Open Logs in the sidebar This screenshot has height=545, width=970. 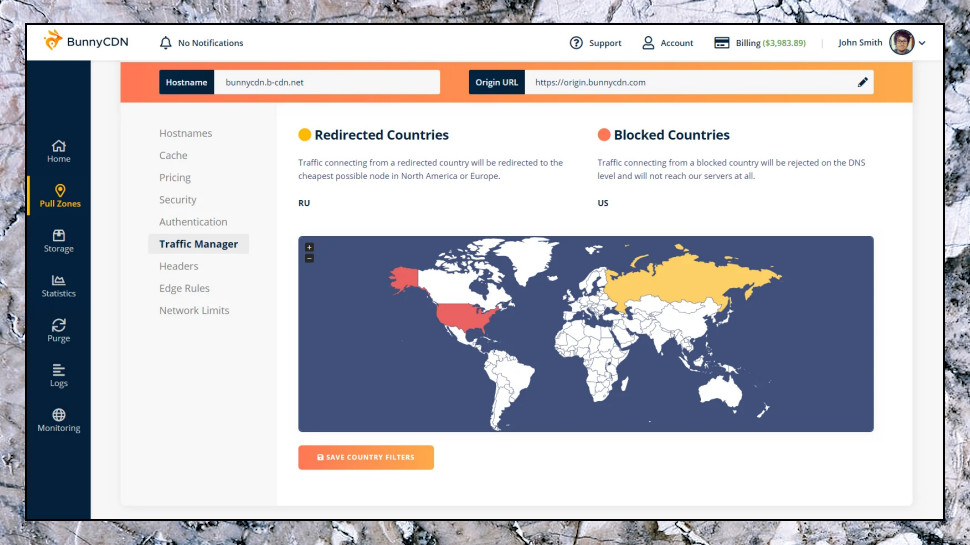59,375
